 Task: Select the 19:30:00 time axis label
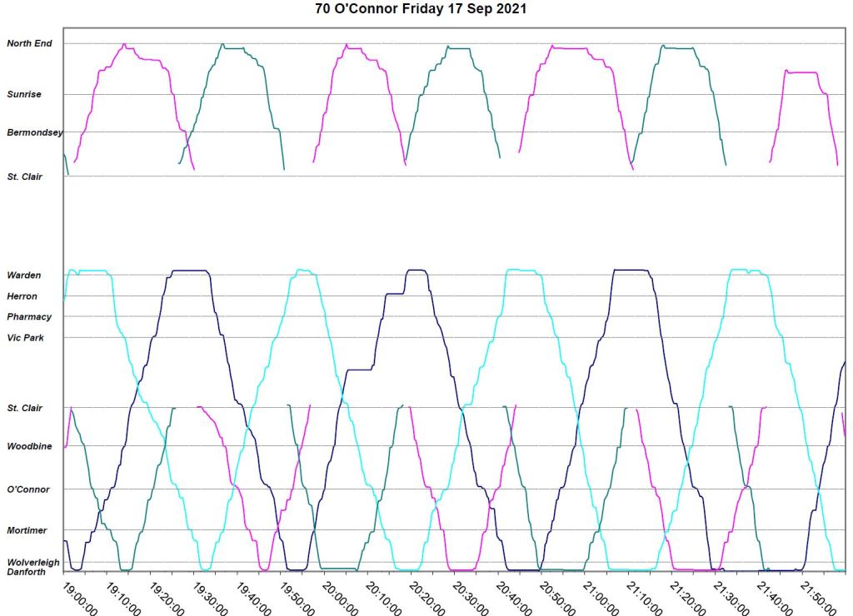click(x=210, y=598)
